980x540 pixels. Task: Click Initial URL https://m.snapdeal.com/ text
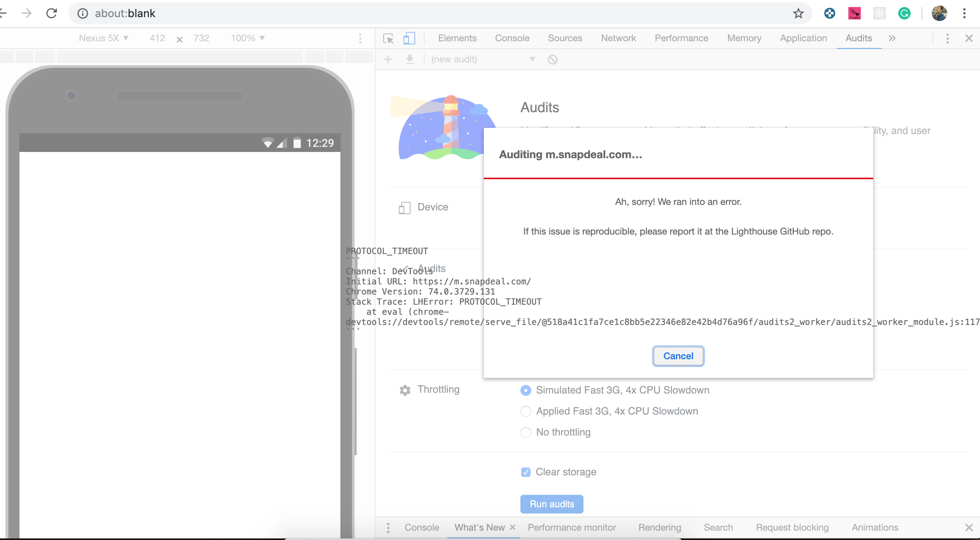pyautogui.click(x=438, y=281)
